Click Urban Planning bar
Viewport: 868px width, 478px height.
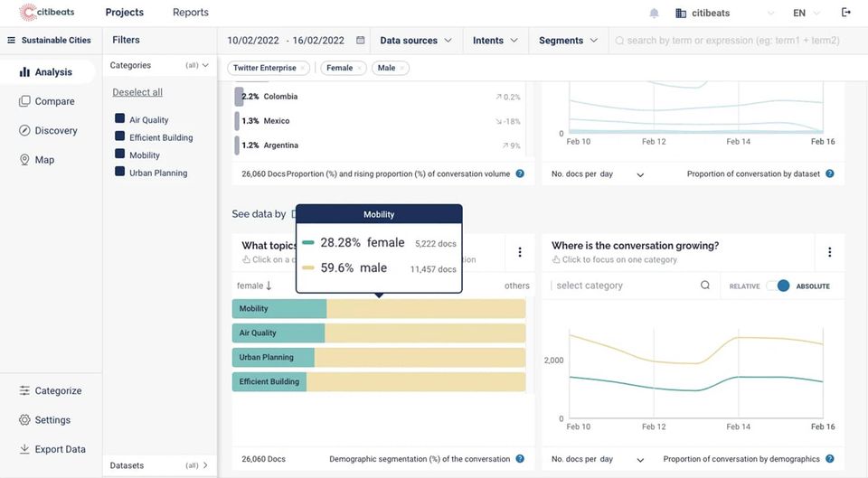(x=379, y=358)
